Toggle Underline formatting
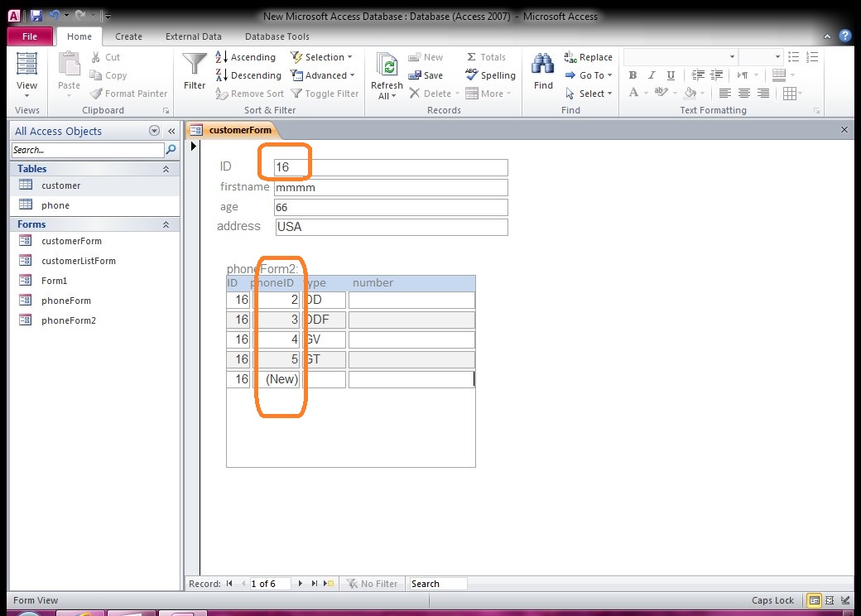Viewport: 861px width, 616px height. [671, 75]
